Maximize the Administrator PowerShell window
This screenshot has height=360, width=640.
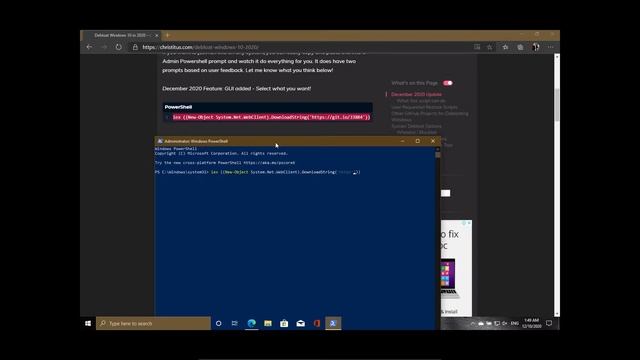[x=418, y=141]
